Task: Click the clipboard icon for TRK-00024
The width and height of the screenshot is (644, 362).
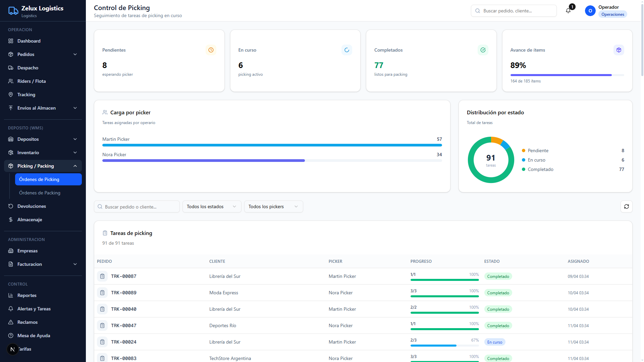Action: (x=102, y=342)
